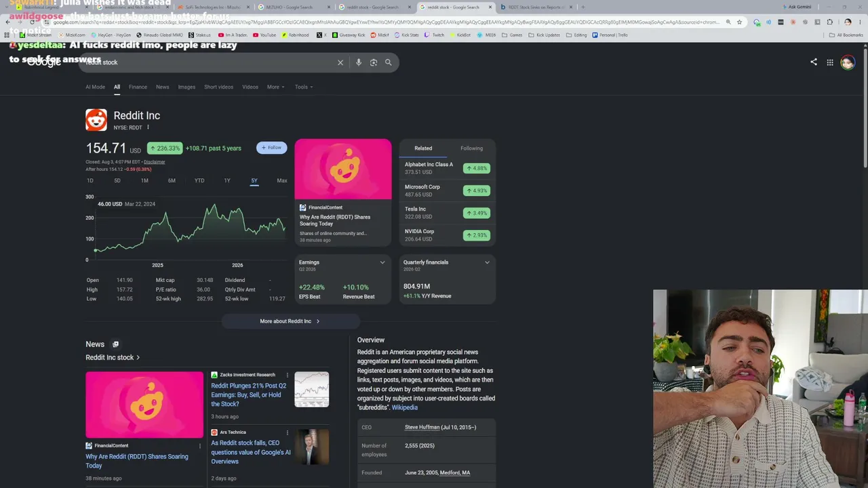Open the Steve Huffman CEO link
The image size is (868, 488).
422,428
